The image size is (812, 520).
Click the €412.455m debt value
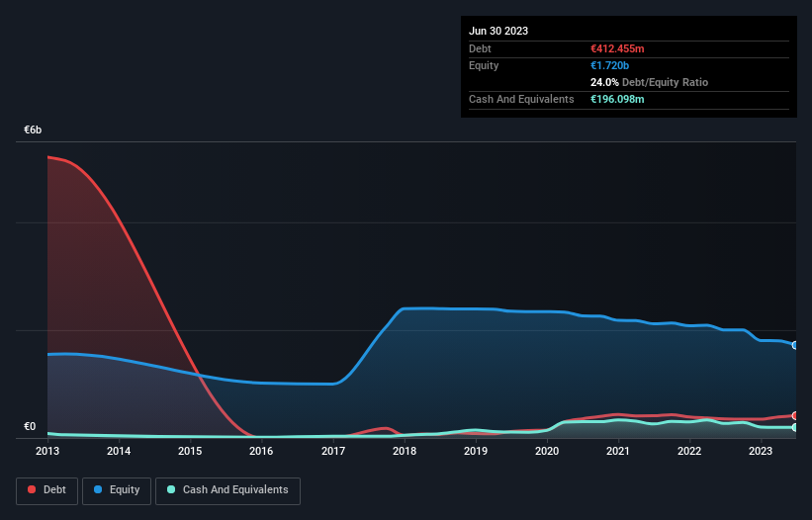(617, 48)
